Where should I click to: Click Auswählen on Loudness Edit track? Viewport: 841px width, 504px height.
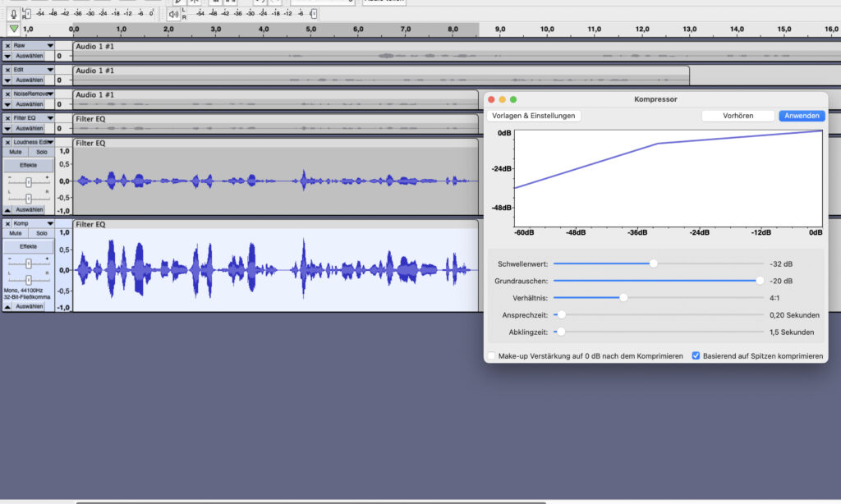[x=30, y=209]
